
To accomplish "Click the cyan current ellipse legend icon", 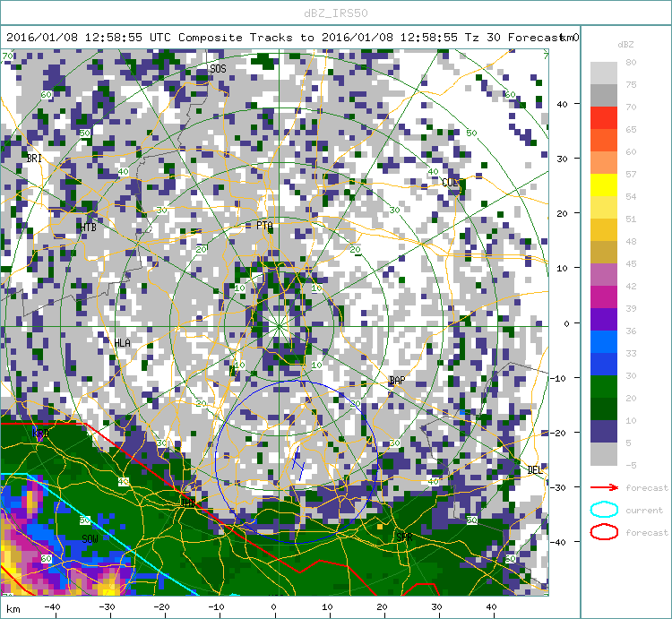I will [604, 510].
